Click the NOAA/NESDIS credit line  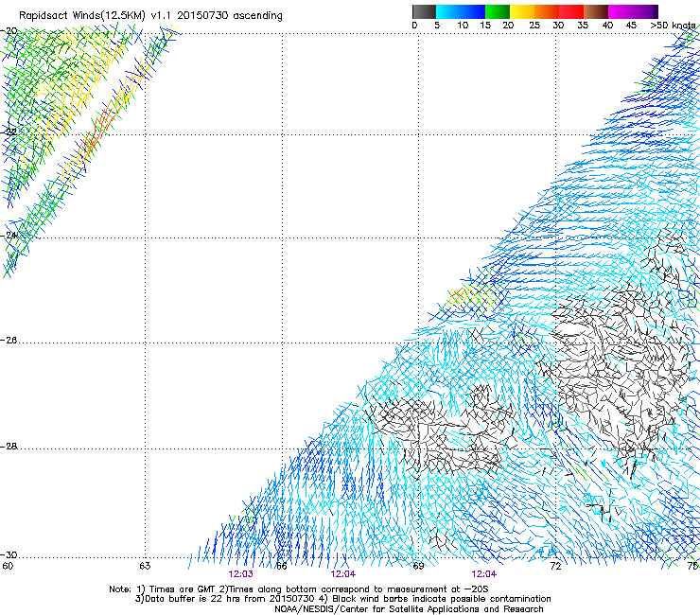click(409, 609)
